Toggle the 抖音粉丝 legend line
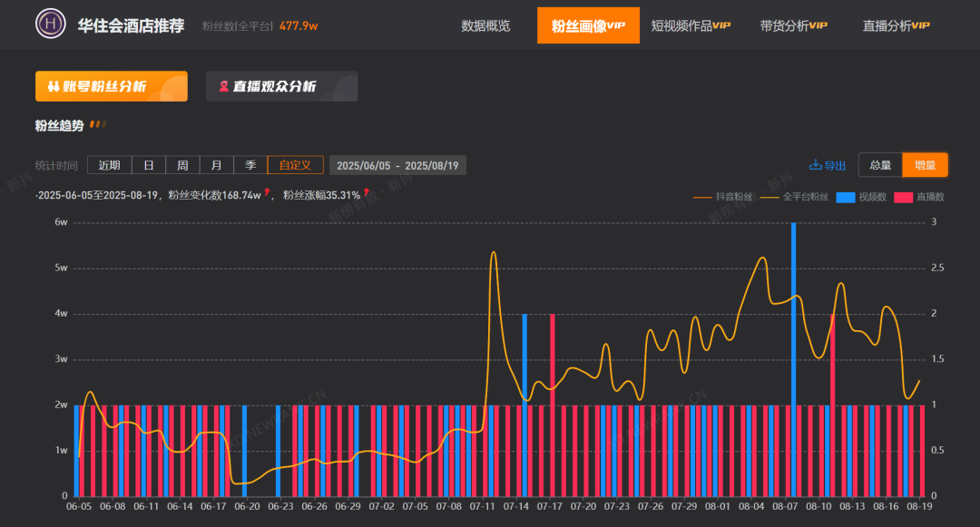 (x=723, y=197)
